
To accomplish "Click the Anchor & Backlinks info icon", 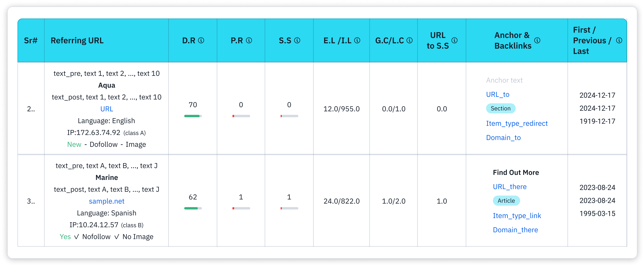I will coord(537,40).
